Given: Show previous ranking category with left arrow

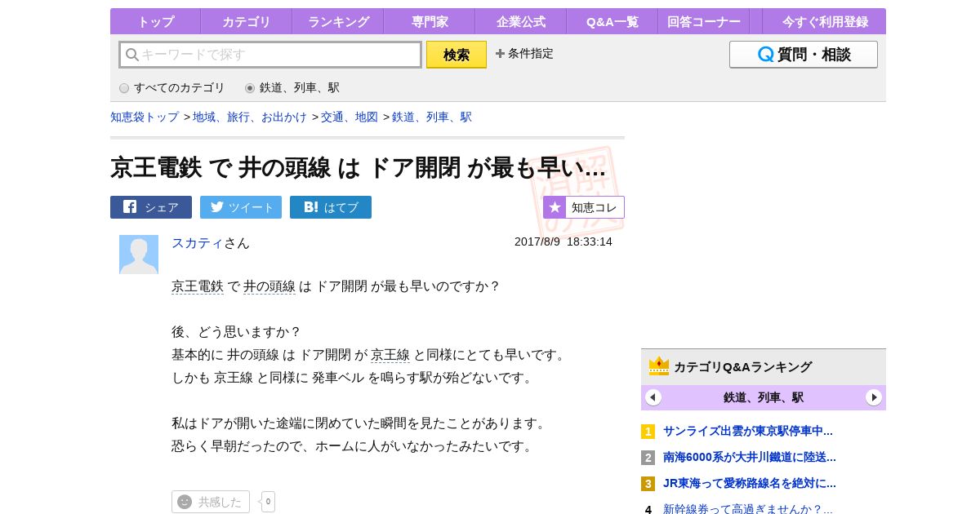Looking at the screenshot, I should [x=653, y=397].
